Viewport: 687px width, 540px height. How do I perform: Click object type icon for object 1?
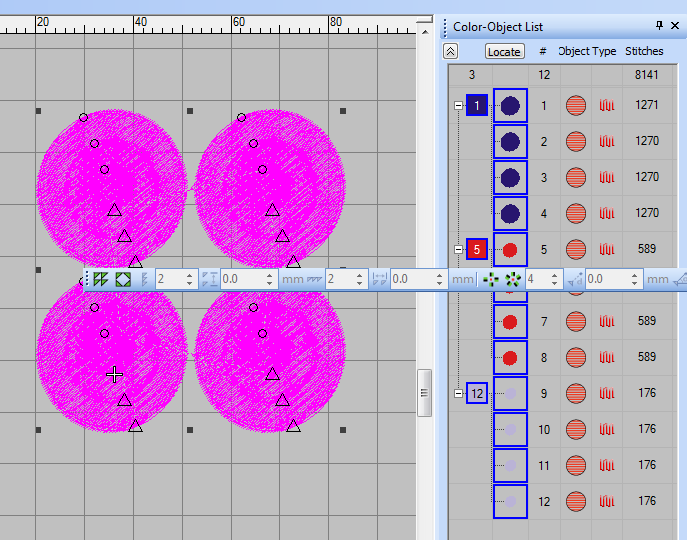[x=576, y=106]
